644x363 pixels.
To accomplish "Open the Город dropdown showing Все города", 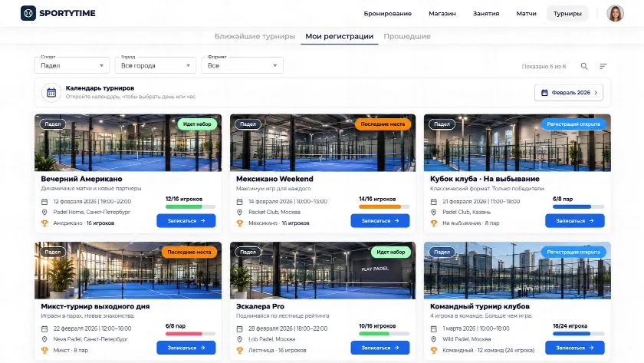I will (x=155, y=65).
